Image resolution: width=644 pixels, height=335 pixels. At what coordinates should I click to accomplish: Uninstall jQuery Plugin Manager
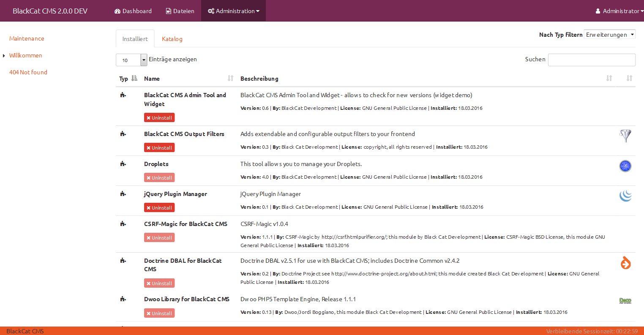click(159, 208)
